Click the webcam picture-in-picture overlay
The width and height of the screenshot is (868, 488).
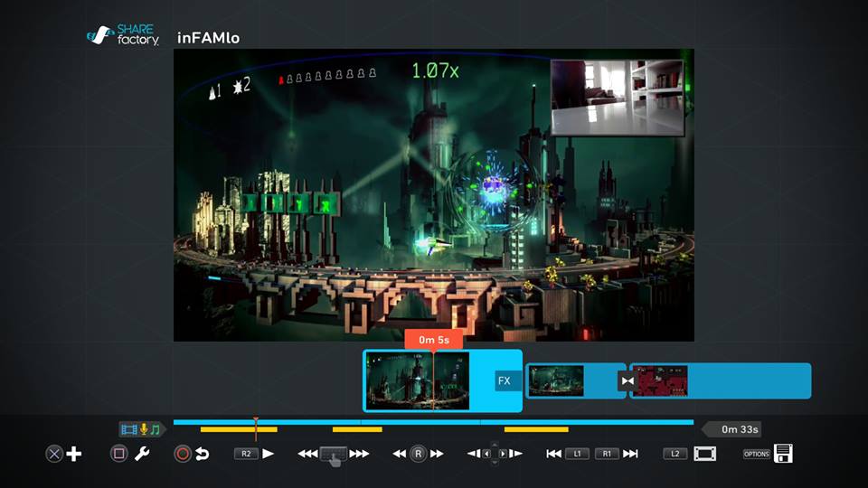618,98
